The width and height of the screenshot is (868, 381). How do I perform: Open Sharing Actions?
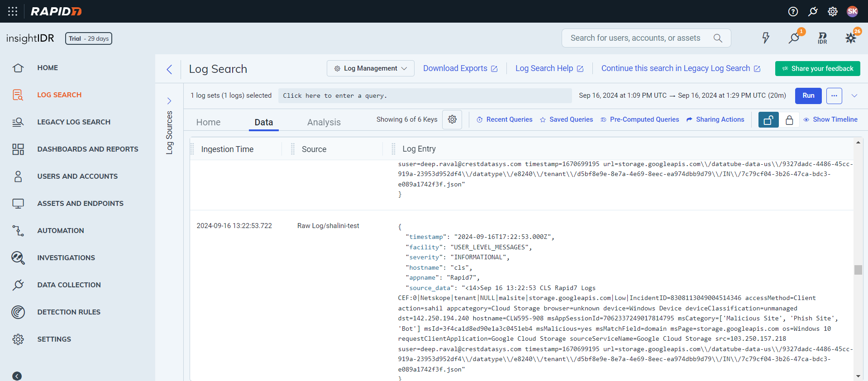pyautogui.click(x=715, y=119)
